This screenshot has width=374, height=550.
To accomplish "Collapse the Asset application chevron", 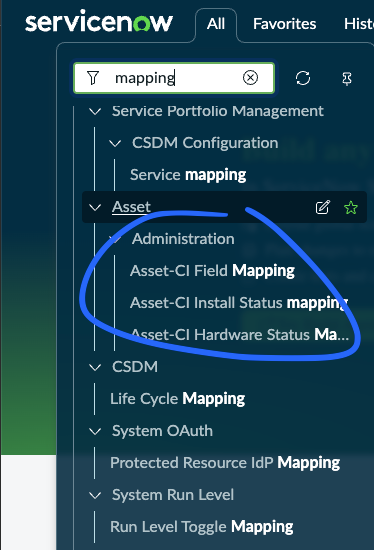I will [x=95, y=207].
